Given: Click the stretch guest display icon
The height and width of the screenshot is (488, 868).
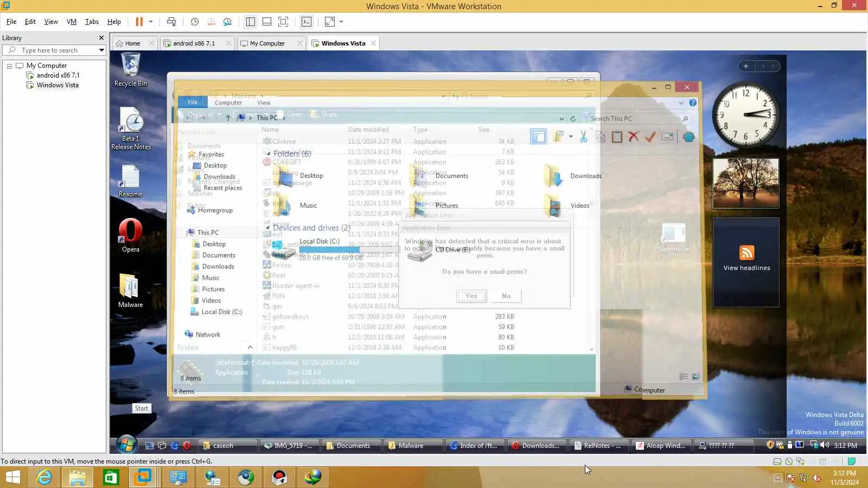Looking at the screenshot, I should coord(330,22).
